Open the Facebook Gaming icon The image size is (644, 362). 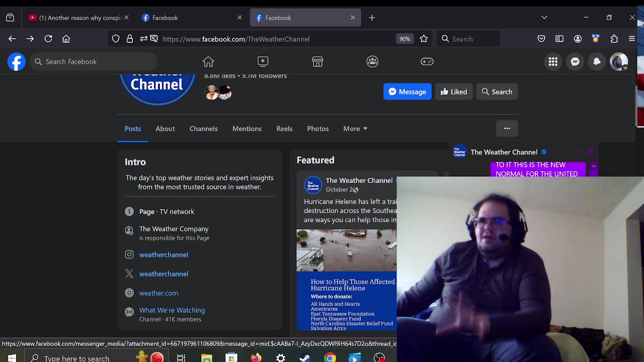(427, 61)
